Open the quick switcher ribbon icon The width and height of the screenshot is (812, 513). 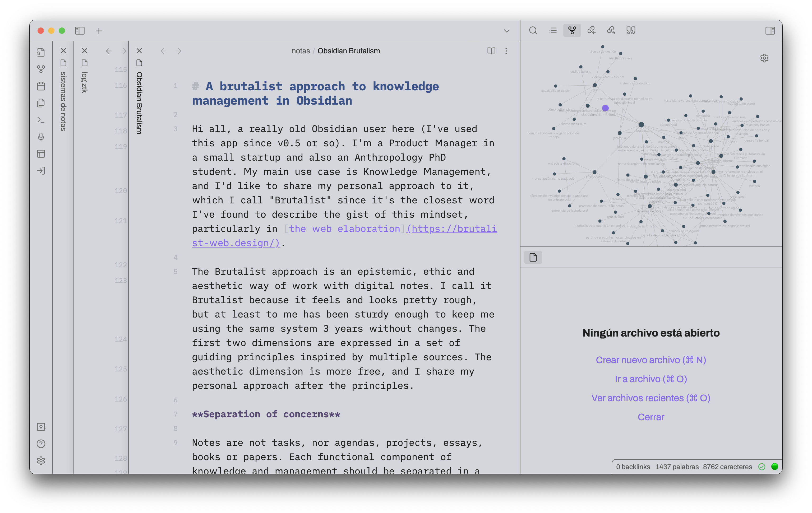click(x=41, y=52)
